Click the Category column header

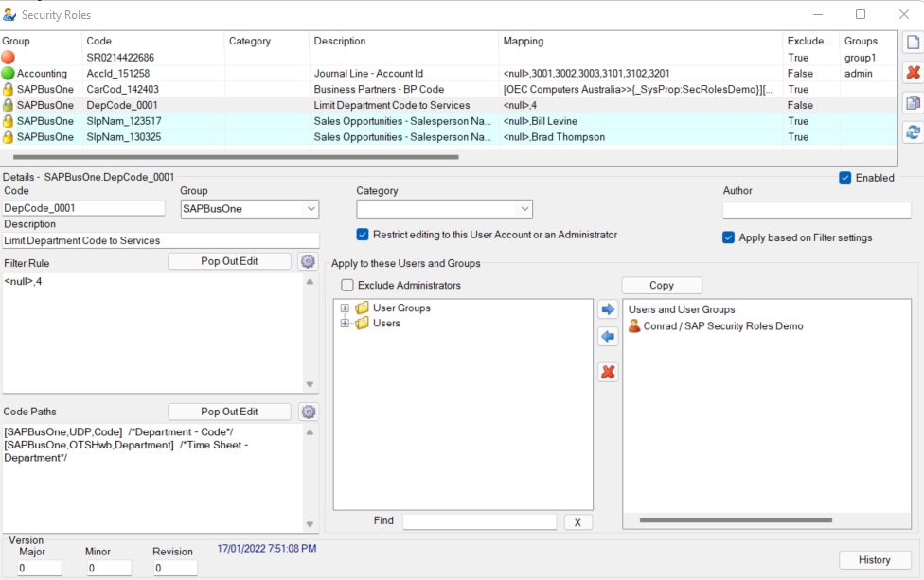pos(267,41)
